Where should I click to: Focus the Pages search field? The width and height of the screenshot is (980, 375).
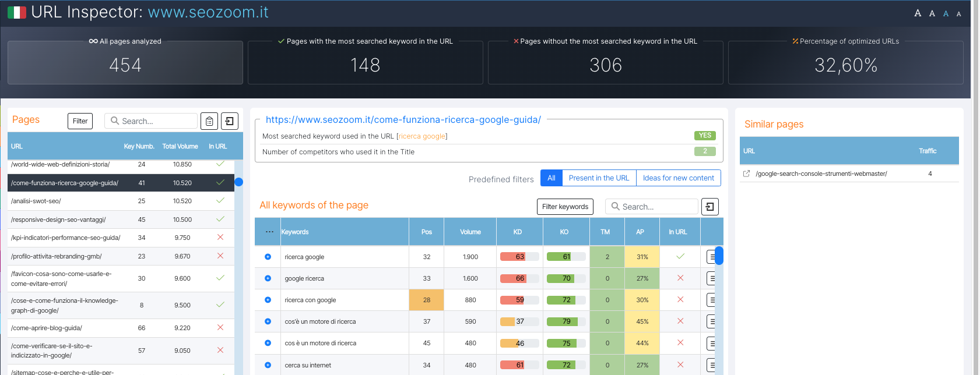151,121
